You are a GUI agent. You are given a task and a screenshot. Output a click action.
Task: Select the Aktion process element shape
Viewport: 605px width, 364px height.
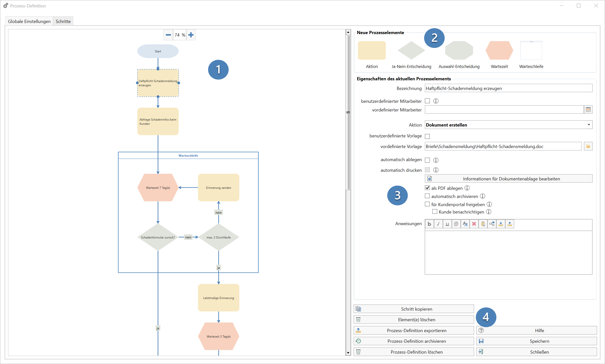click(x=372, y=50)
